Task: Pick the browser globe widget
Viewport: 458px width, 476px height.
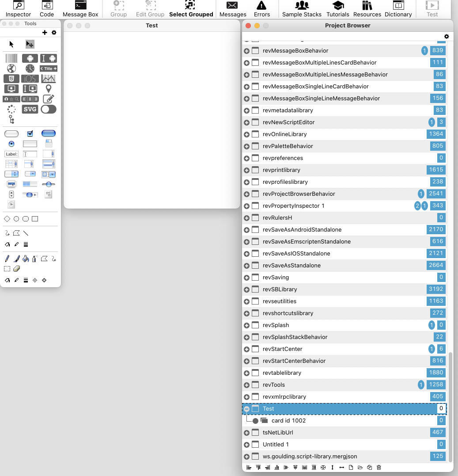Action: pyautogui.click(x=11, y=69)
